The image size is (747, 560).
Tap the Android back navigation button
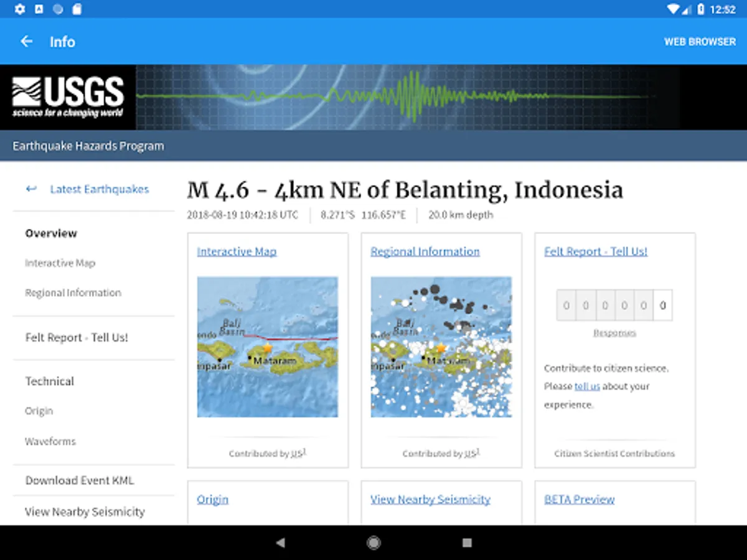(280, 543)
